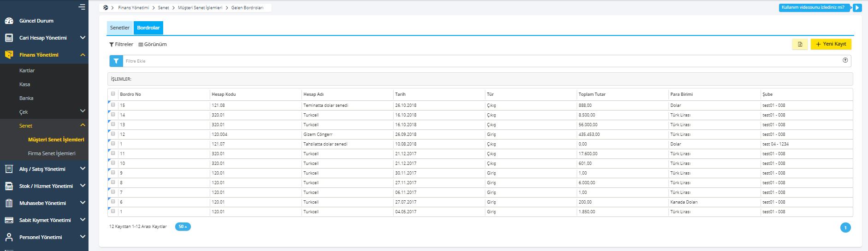Check the row with Bordro No 12
Image resolution: width=868 pixels, height=251 pixels.
113,134
